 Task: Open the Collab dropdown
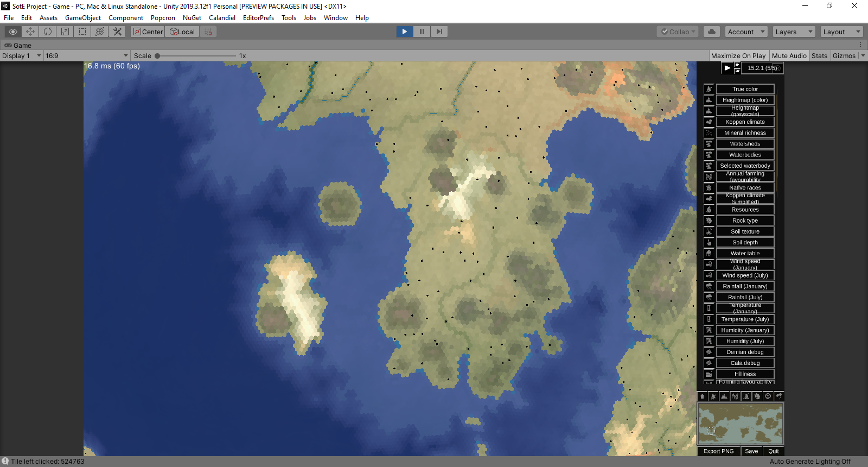pos(678,31)
